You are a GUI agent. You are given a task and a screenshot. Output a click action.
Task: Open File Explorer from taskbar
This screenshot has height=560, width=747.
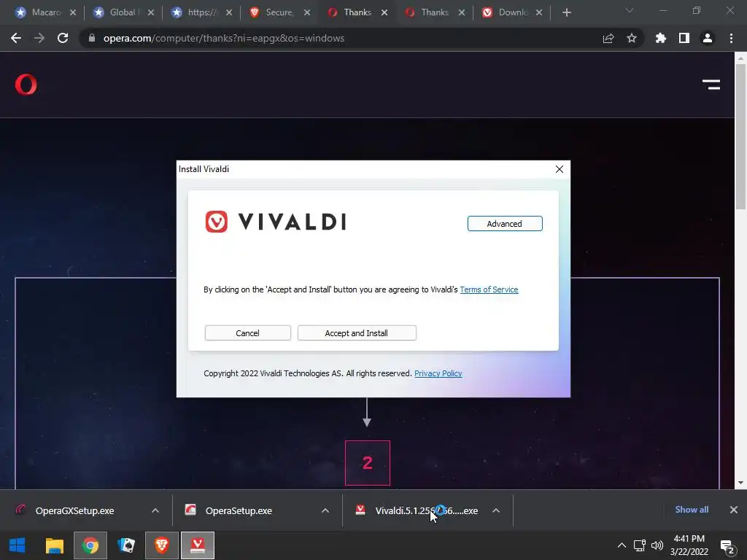(x=54, y=545)
